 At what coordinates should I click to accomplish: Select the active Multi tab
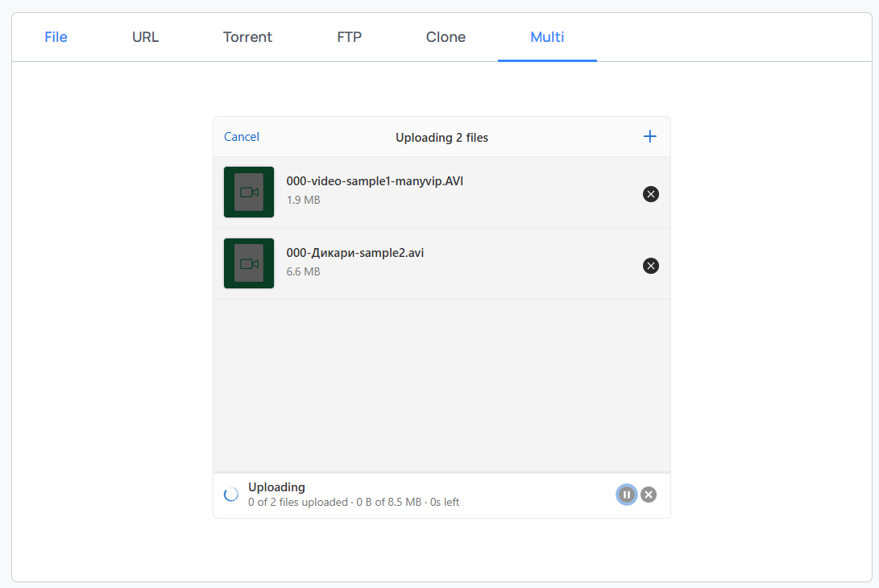547,36
